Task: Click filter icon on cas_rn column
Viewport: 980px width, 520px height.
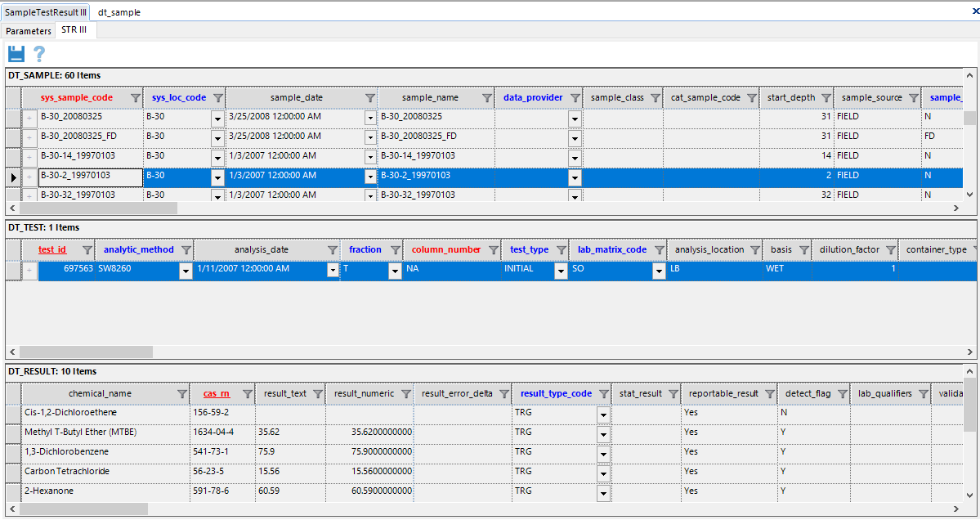Action: (247, 394)
